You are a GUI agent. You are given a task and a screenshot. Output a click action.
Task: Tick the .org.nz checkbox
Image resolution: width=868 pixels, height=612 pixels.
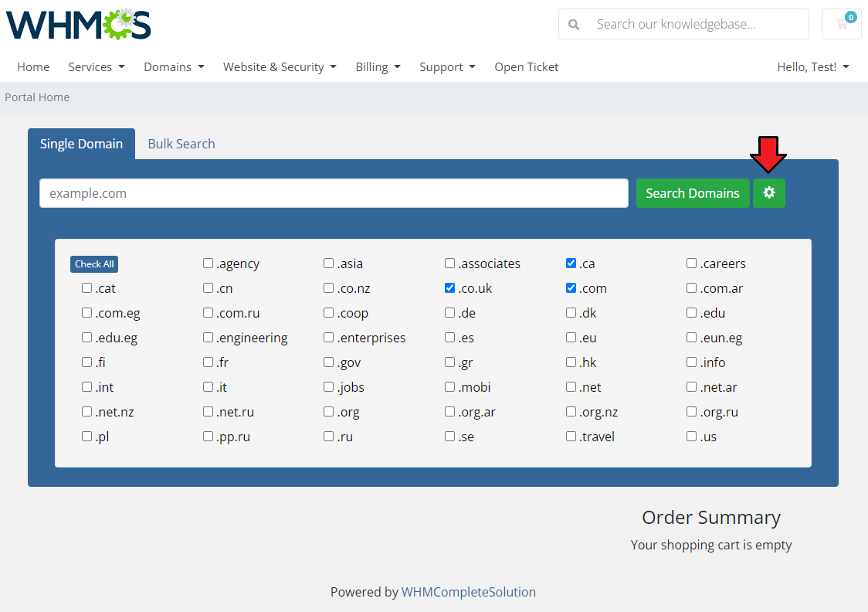(x=571, y=412)
